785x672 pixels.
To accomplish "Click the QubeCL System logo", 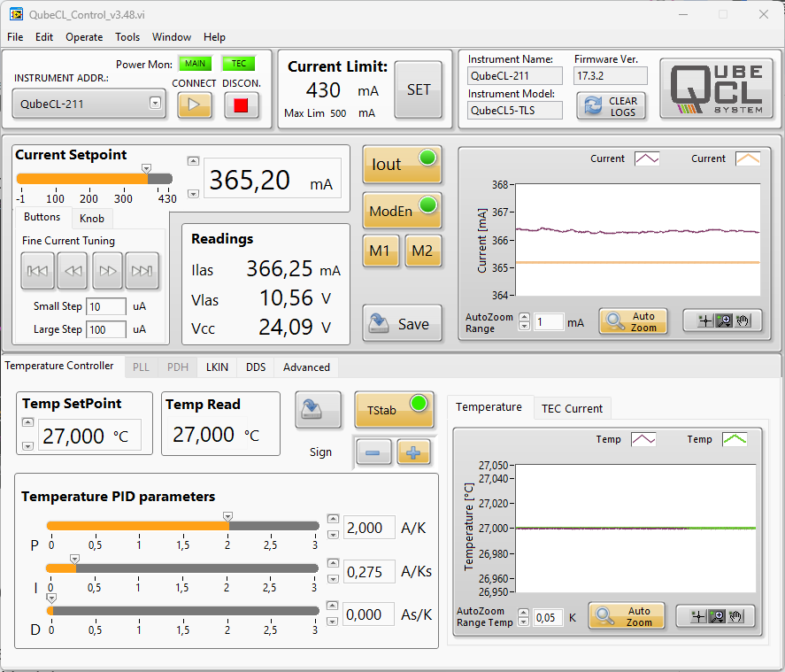I will 718,89.
